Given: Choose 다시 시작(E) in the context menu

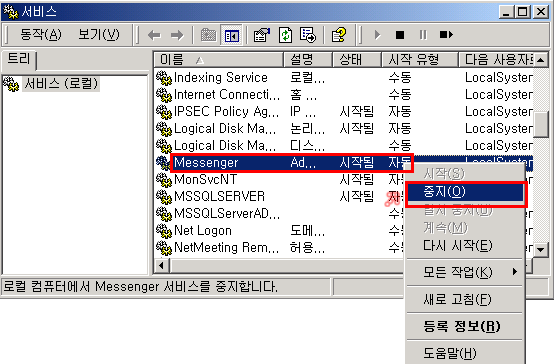Looking at the screenshot, I should 465,245.
